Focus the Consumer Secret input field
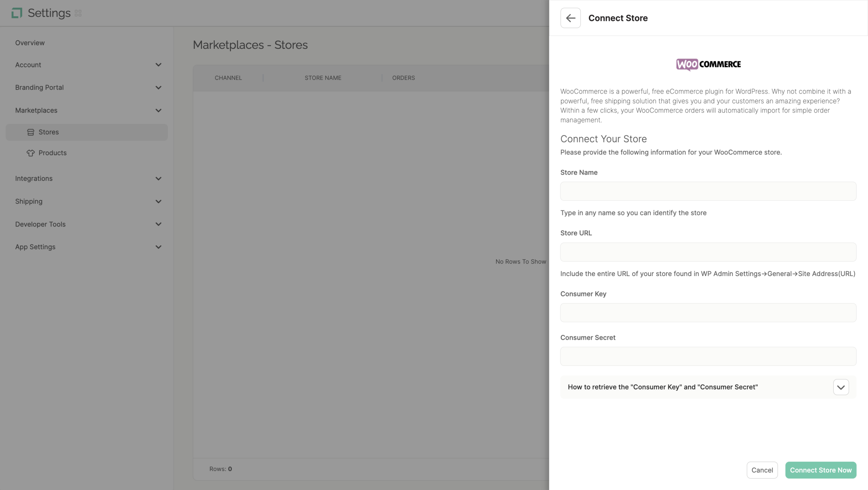Viewport: 868px width, 490px height. tap(708, 356)
